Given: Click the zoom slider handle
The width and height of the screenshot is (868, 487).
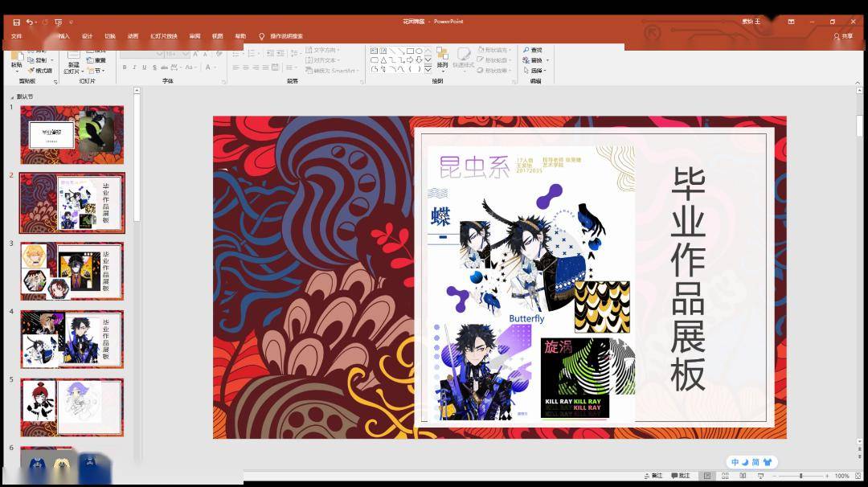Looking at the screenshot, I should coord(800,476).
